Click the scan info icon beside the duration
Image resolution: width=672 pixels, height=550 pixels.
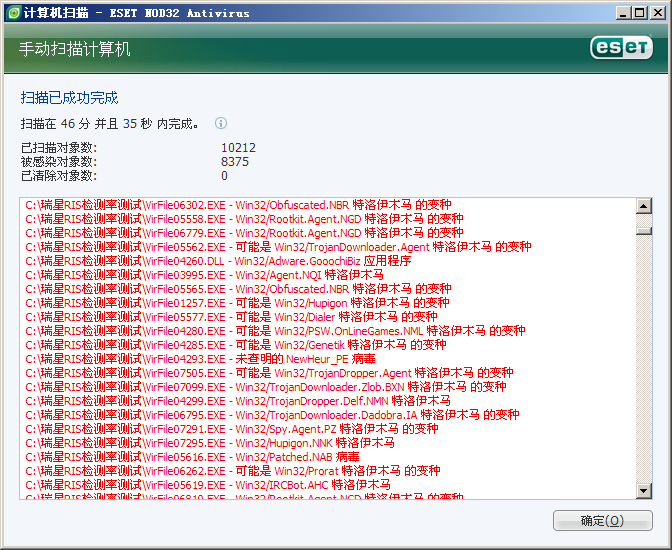(x=221, y=123)
